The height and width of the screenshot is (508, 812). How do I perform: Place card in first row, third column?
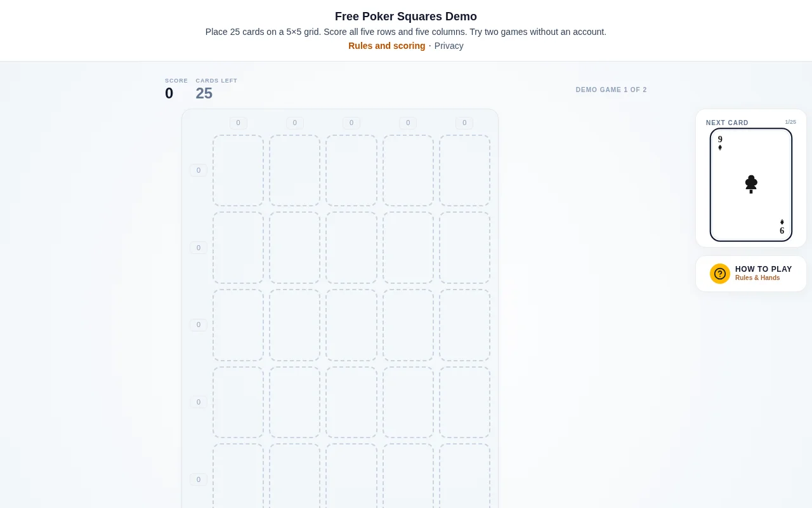351,170
